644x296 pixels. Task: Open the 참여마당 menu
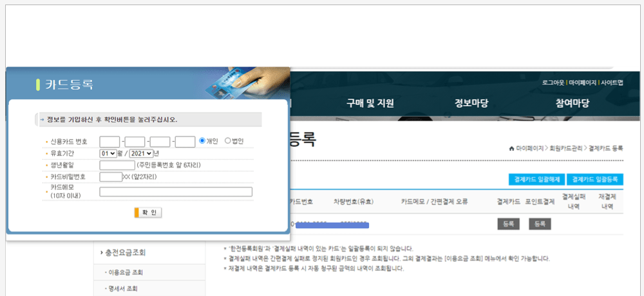point(572,104)
